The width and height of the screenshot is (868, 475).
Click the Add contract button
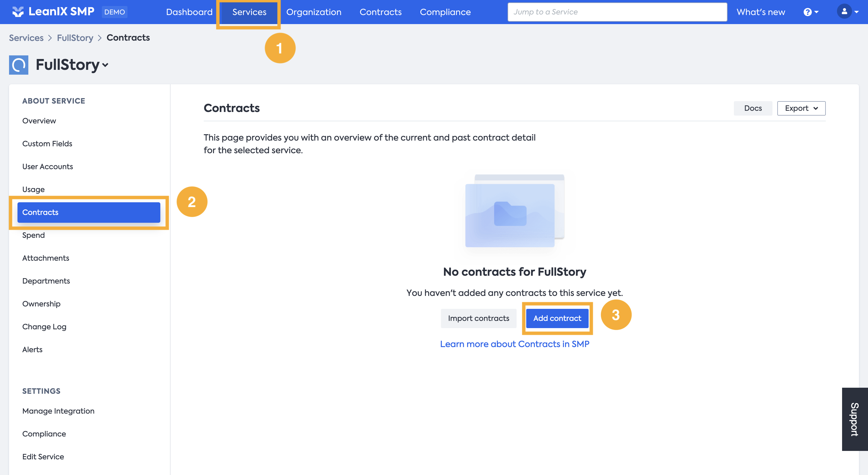pyautogui.click(x=557, y=318)
